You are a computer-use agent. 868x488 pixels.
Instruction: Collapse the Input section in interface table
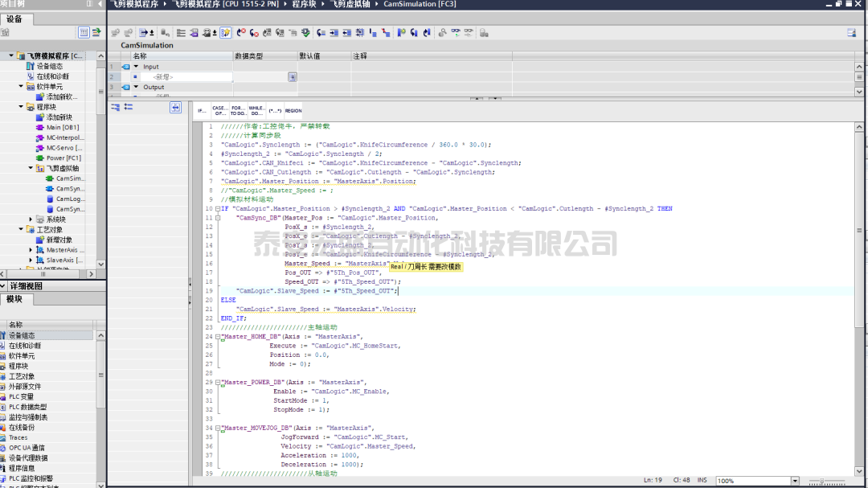[136, 67]
